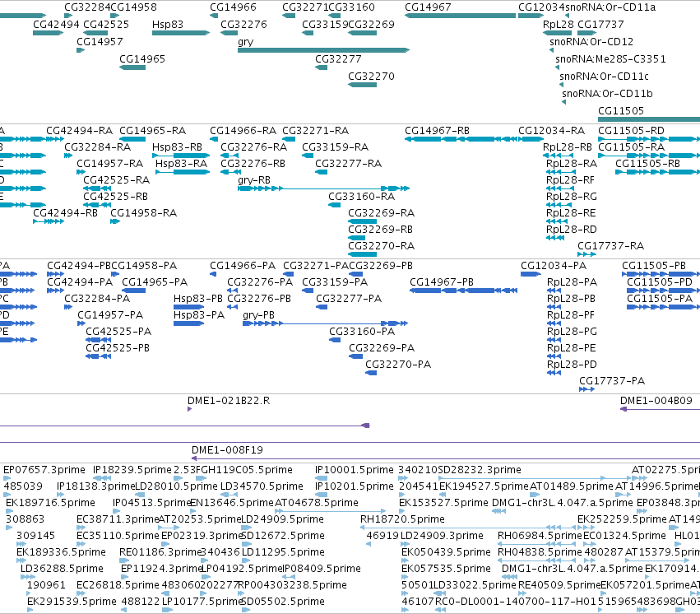Select the CG11505-PB protein label
The height and width of the screenshot is (614, 700).
(654, 266)
